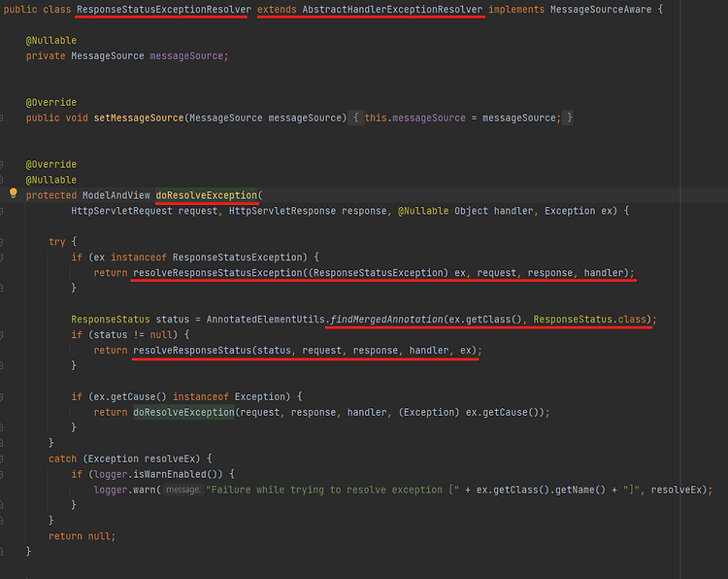Image resolution: width=728 pixels, height=579 pixels.
Task: Click the 'try' keyword
Action: point(56,242)
